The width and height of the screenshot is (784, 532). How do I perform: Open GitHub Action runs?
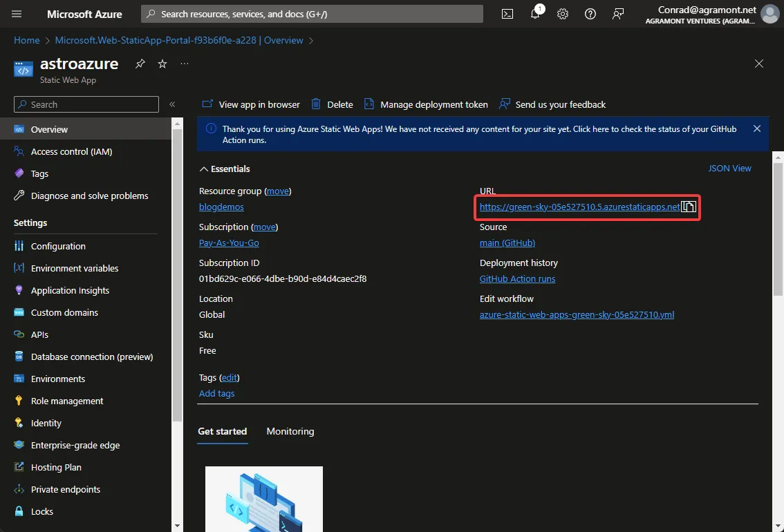tap(518, 278)
